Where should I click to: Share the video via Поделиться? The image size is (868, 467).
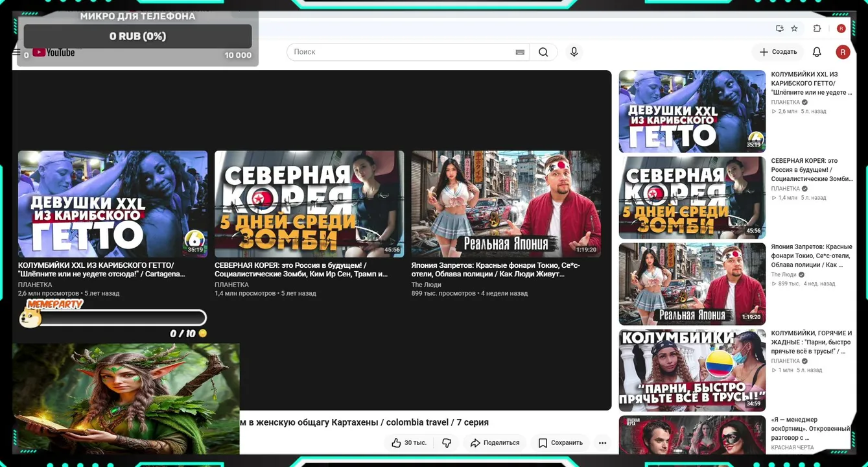coord(495,442)
